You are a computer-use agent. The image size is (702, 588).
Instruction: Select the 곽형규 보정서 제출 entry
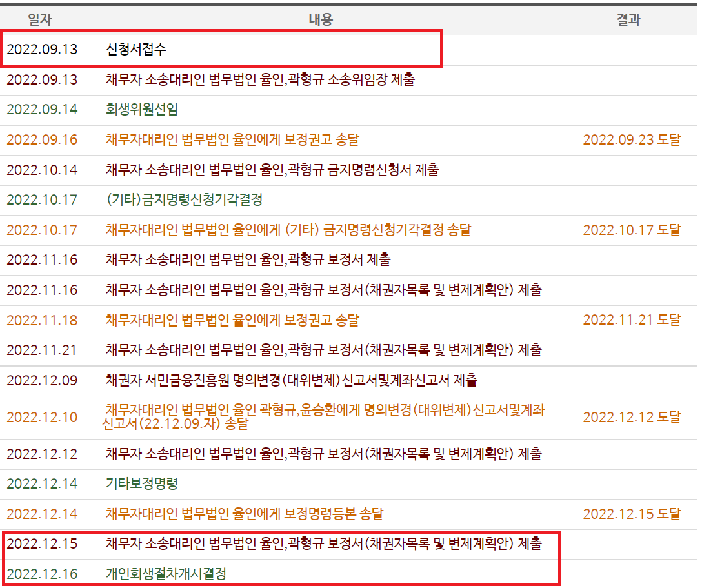point(248,259)
